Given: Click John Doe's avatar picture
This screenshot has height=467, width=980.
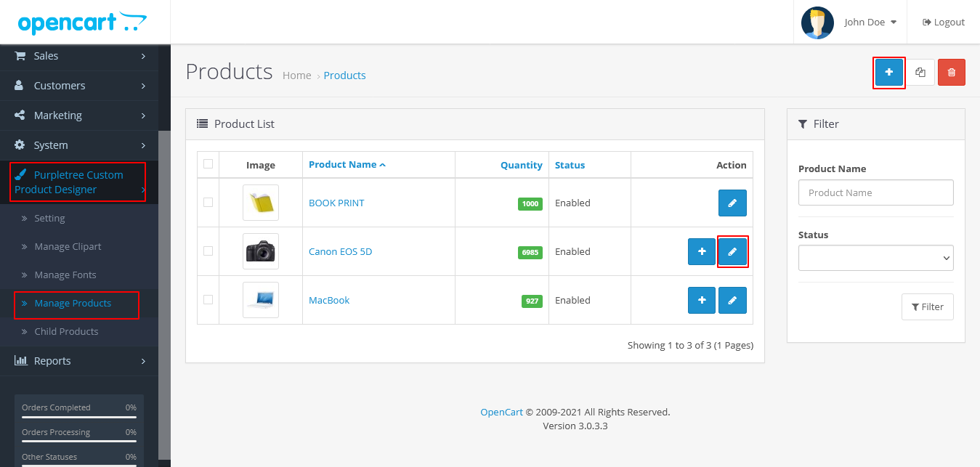Looking at the screenshot, I should pos(817,23).
